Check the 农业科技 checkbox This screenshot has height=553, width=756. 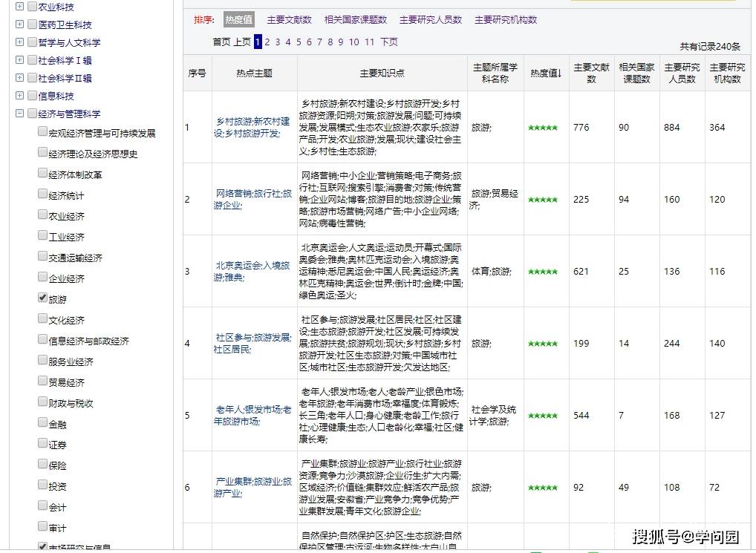point(32,6)
